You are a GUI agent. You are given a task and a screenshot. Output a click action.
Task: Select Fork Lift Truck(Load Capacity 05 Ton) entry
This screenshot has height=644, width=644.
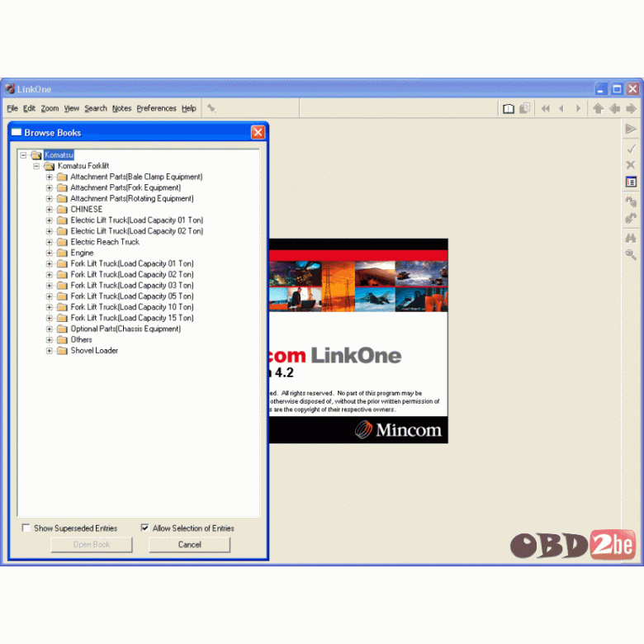click(132, 296)
